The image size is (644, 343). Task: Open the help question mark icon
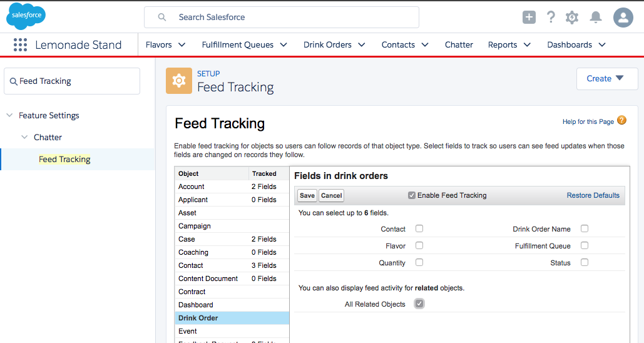click(551, 18)
